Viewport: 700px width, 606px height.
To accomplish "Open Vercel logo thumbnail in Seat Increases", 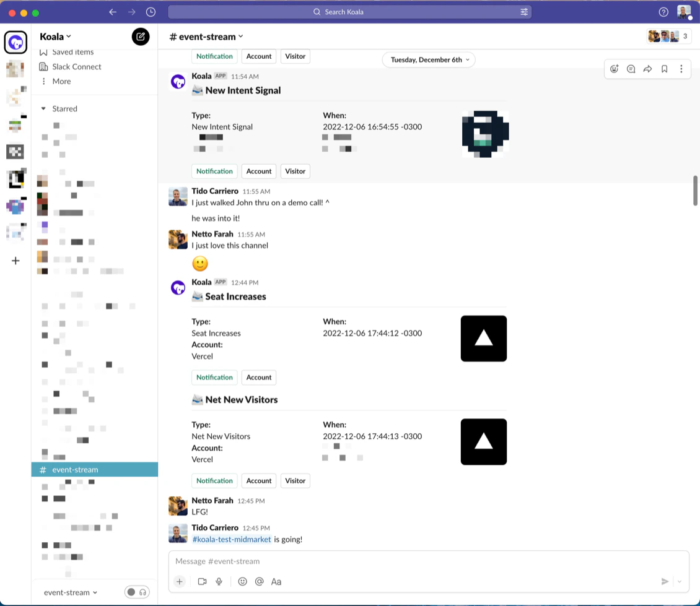I will 483,339.
